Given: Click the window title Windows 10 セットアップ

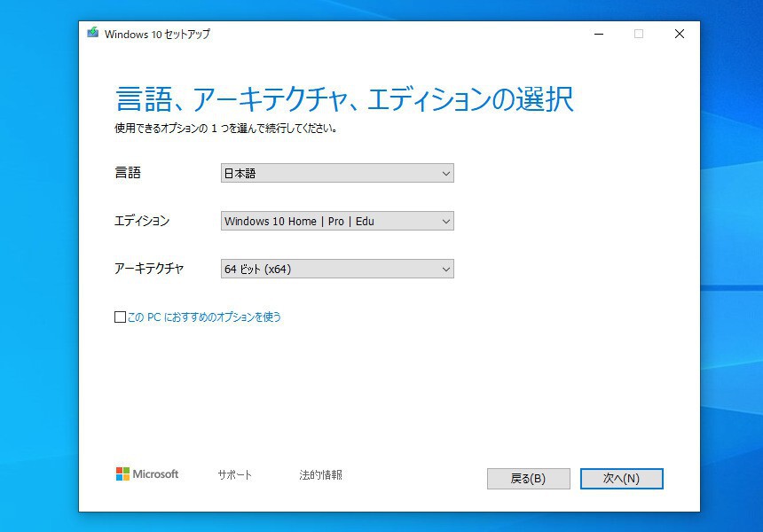Looking at the screenshot, I should click(x=158, y=34).
